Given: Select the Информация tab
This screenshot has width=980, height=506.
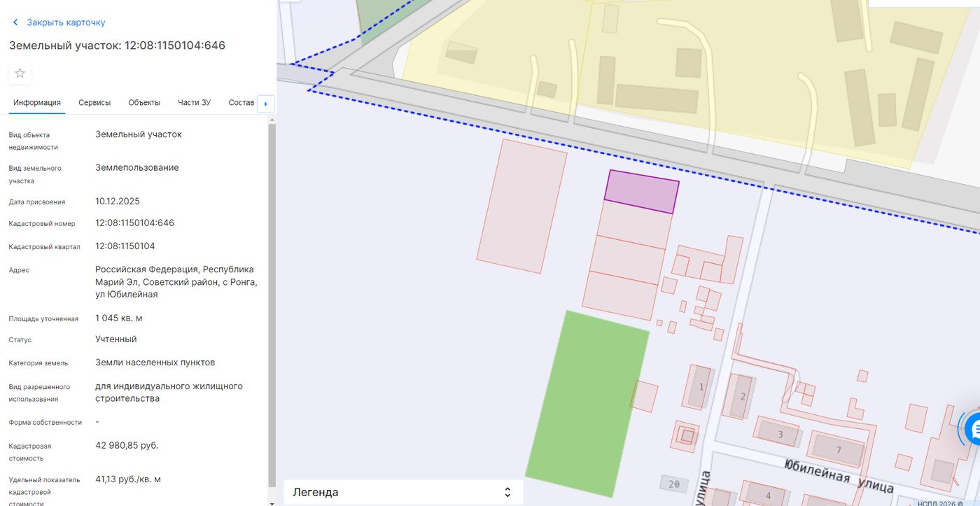Looking at the screenshot, I should tap(37, 103).
